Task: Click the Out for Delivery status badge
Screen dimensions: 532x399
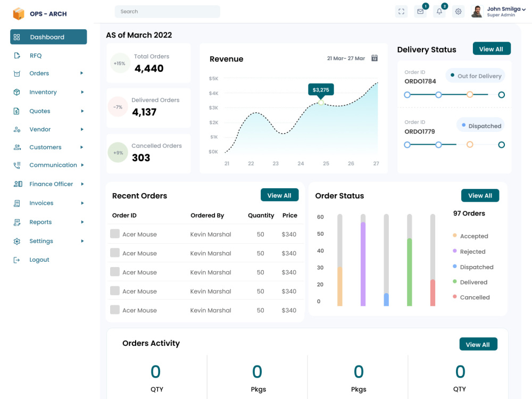Action: (x=475, y=76)
